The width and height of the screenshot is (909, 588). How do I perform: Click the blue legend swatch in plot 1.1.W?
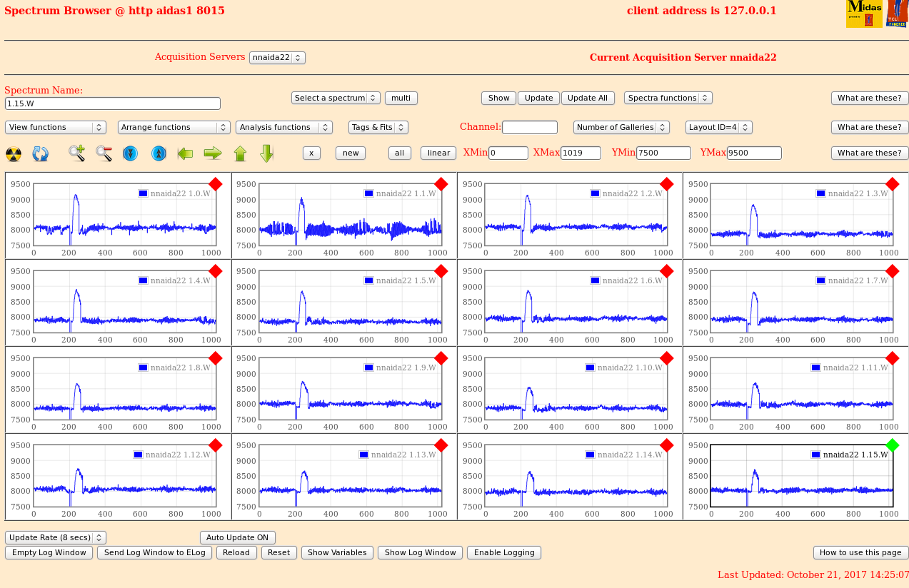pos(368,193)
